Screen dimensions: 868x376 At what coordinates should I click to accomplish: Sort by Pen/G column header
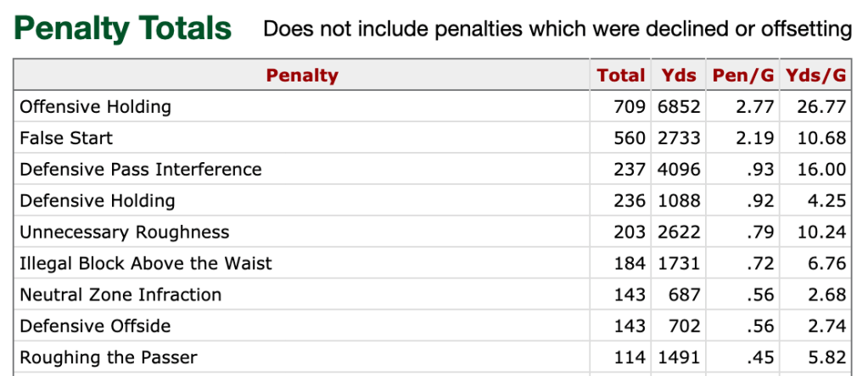(743, 75)
